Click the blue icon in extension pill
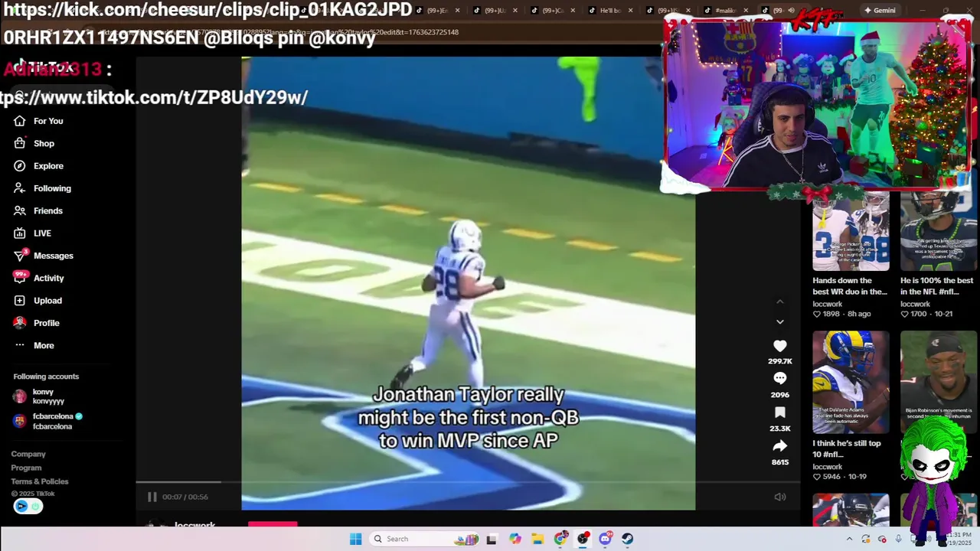980x551 pixels. pos(21,506)
